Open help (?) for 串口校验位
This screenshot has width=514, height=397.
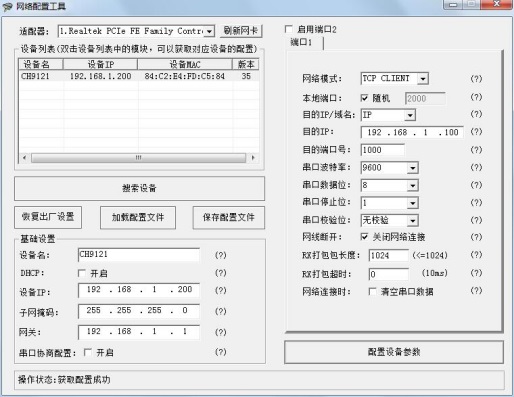(476, 220)
